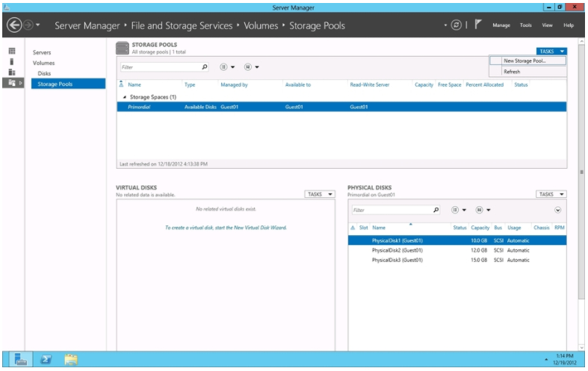Screen dimensions: 588x371
Task: Sort physical disks by Slot column
Action: (363, 228)
